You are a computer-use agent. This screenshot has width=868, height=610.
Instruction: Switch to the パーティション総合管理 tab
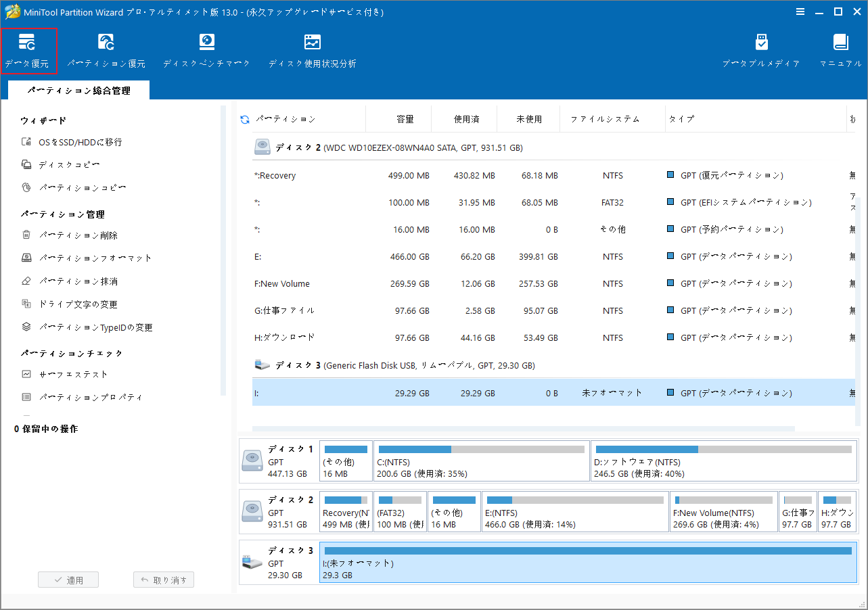click(x=78, y=89)
